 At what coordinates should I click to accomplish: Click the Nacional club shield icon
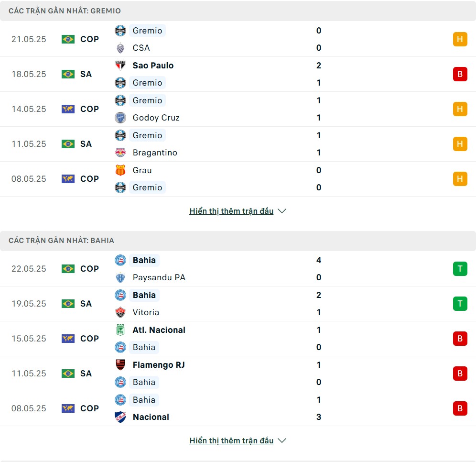tap(120, 417)
